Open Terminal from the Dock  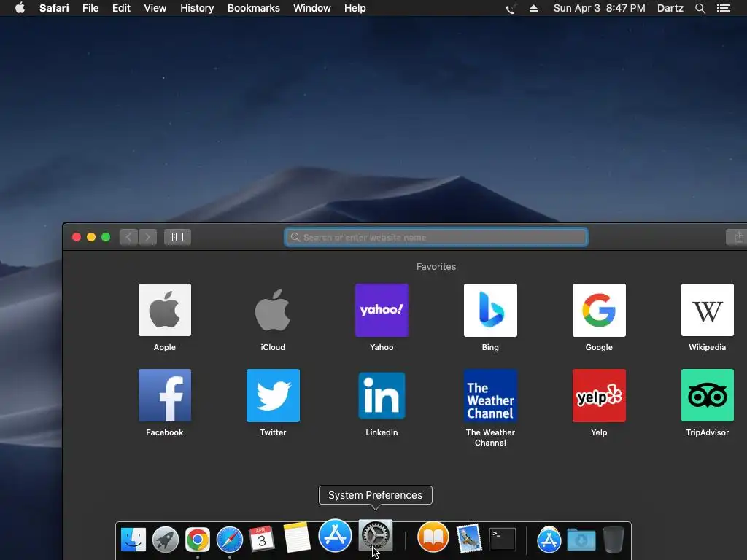(503, 540)
